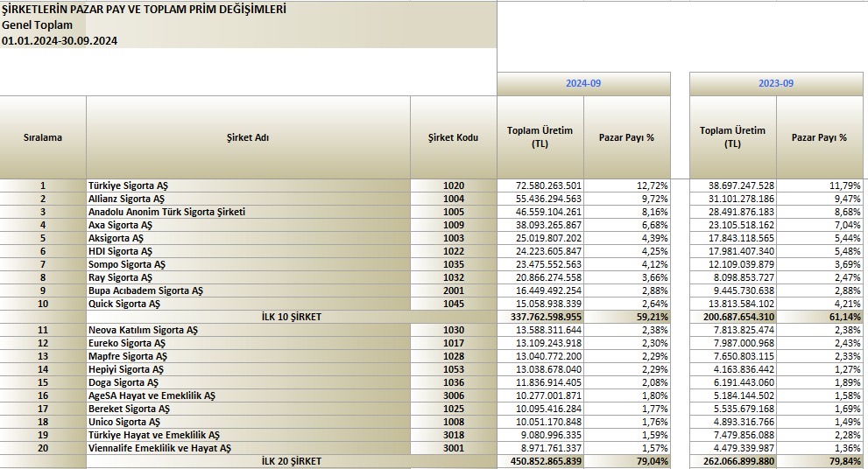The image size is (868, 469).
Task: Select the Allianz Sigorta AŞ cell
Action: pyautogui.click(x=248, y=199)
